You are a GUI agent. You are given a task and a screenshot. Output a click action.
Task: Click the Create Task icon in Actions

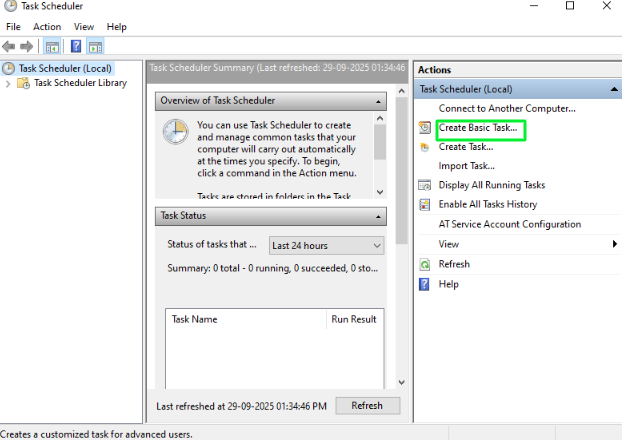[425, 147]
